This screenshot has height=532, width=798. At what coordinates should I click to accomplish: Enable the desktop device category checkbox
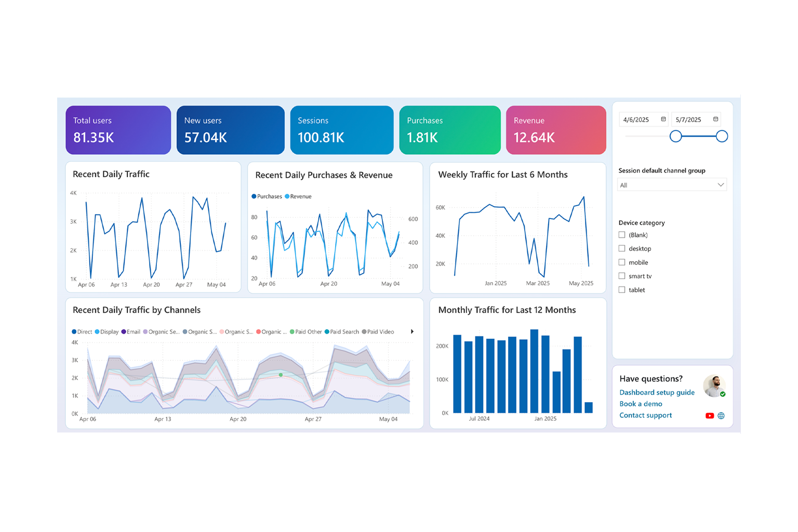point(622,248)
